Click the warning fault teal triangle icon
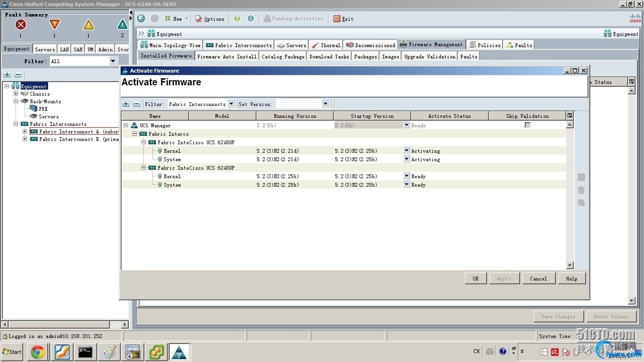This screenshot has width=644, height=362. pyautogui.click(x=122, y=25)
